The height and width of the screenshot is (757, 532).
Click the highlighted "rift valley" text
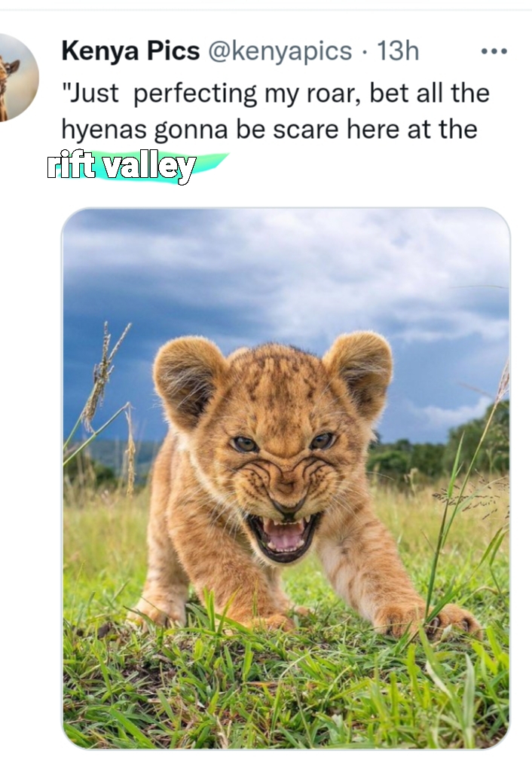coord(121,167)
